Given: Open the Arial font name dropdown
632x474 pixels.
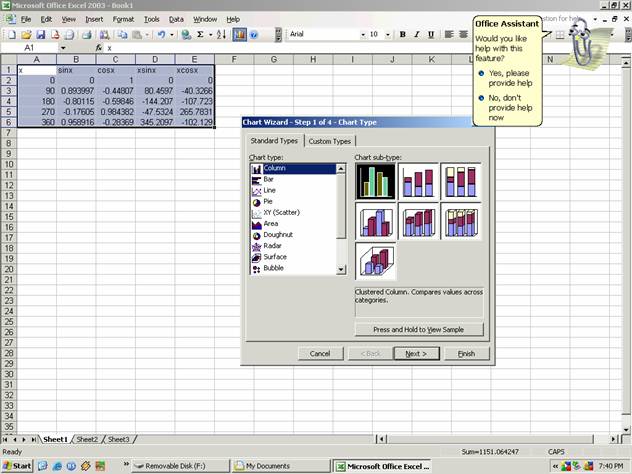Looking at the screenshot, I should (x=362, y=35).
